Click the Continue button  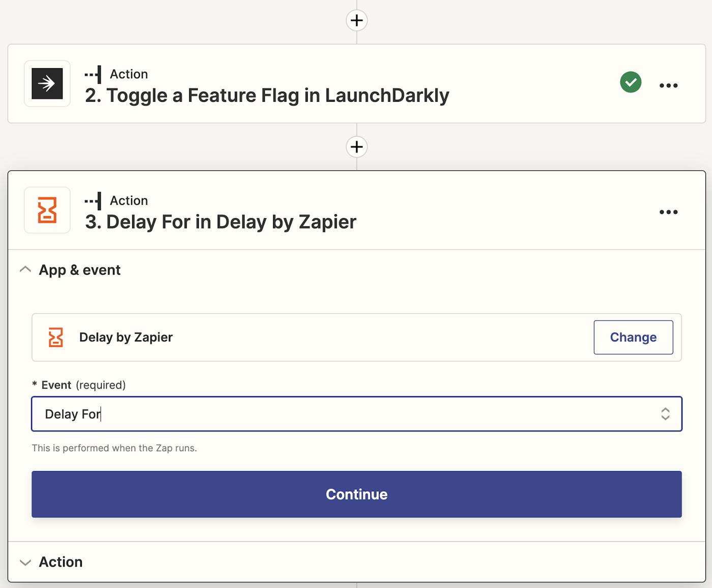357,494
